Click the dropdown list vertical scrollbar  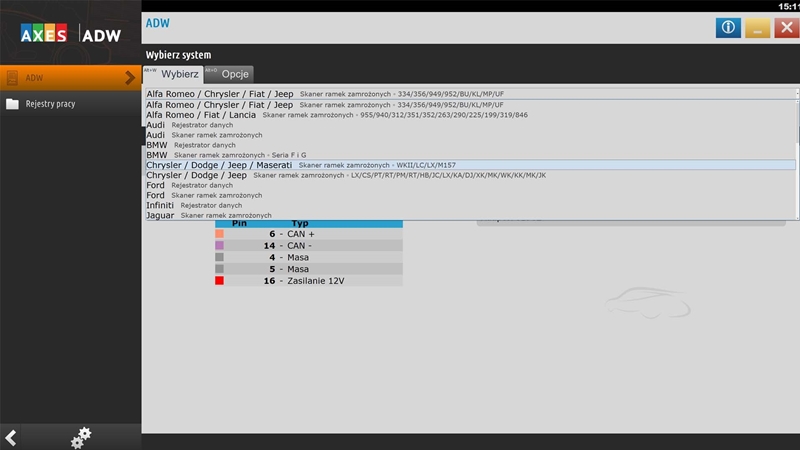coord(797,160)
